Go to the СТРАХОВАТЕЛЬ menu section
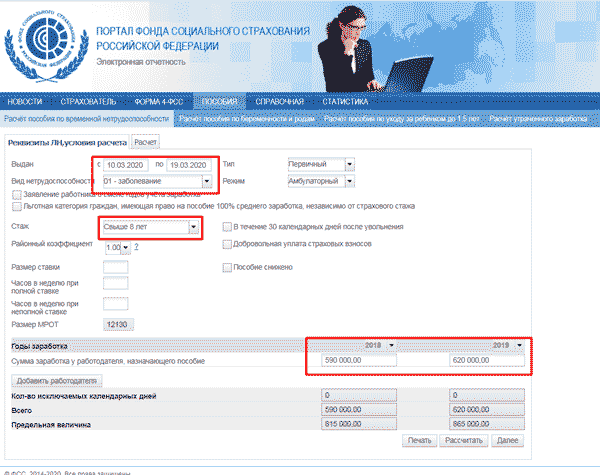This screenshot has width=600, height=475. (88, 102)
